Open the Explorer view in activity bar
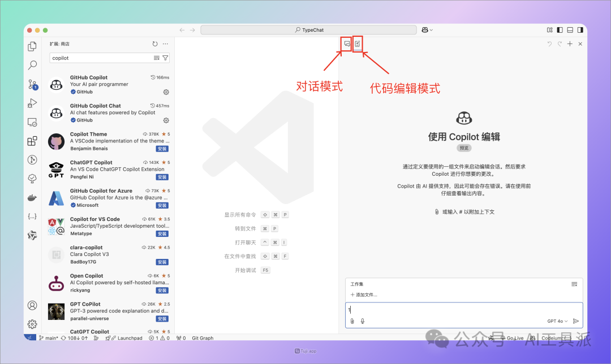611x364 pixels. point(32,46)
